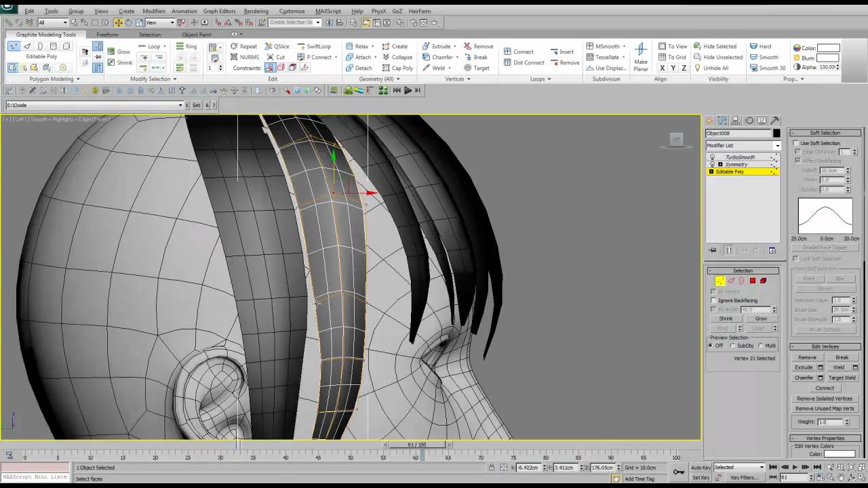The image size is (868, 488).
Task: Expand the Loops panel arrow
Action: [x=549, y=79]
